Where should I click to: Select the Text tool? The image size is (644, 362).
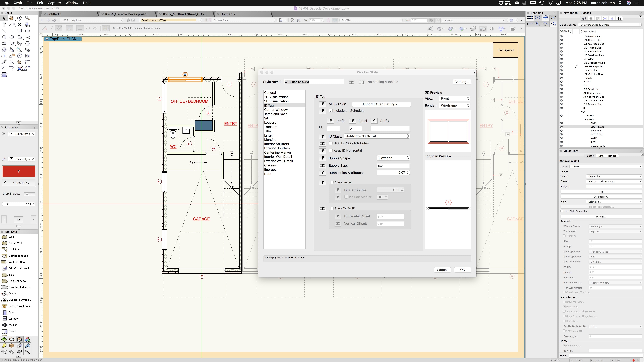point(4,25)
